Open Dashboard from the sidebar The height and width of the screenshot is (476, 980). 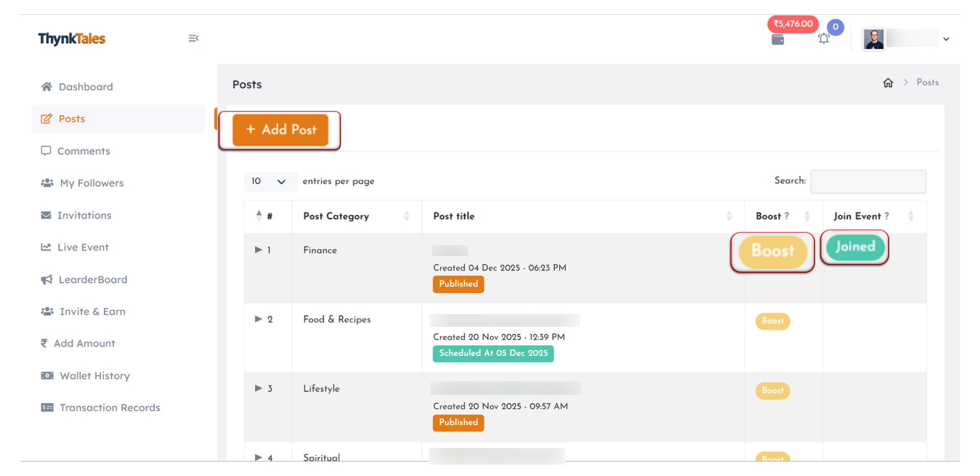85,87
